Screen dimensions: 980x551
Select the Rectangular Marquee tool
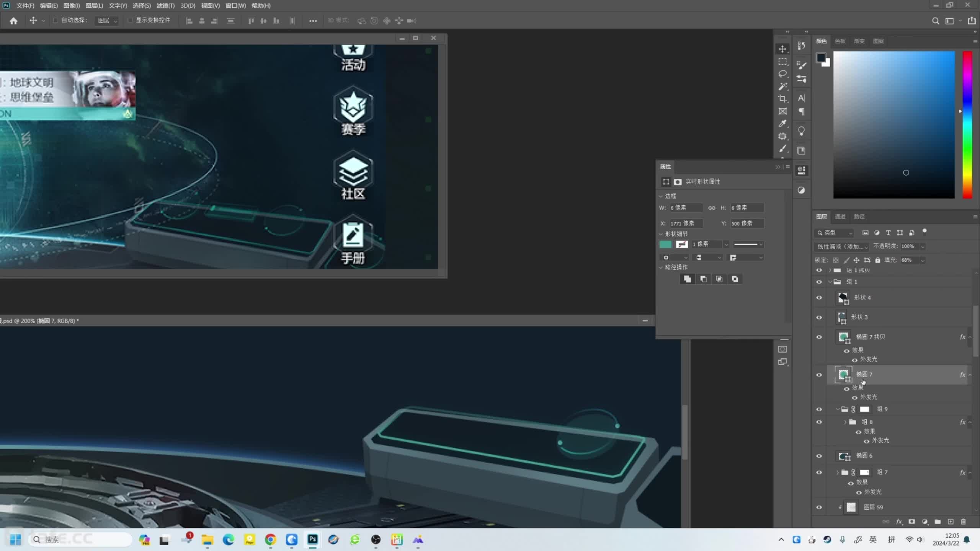tap(782, 61)
